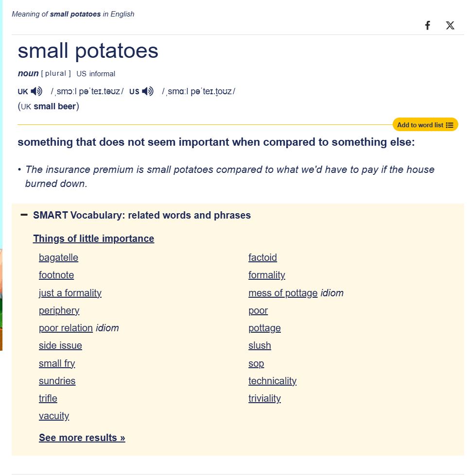Click the 'small fry' link
The height and width of the screenshot is (476, 469).
(57, 363)
